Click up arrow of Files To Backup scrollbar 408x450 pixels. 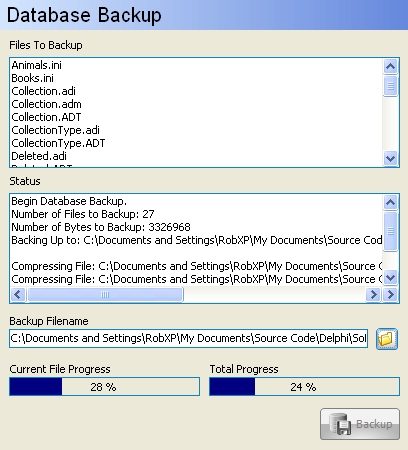[x=390, y=67]
